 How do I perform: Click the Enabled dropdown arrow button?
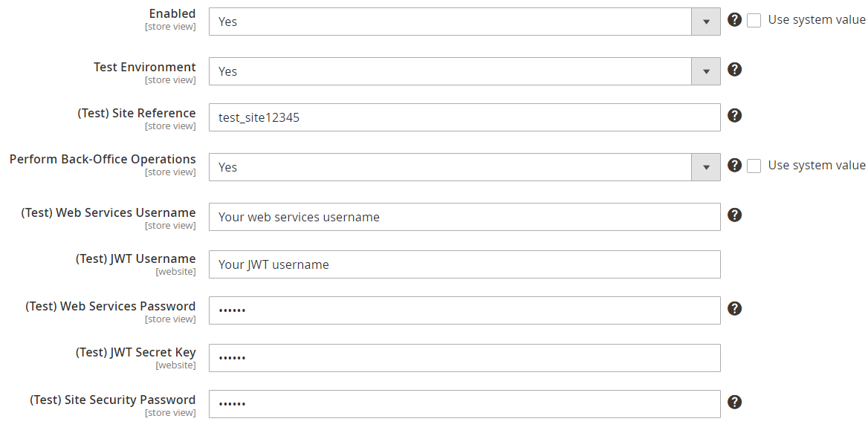[705, 22]
